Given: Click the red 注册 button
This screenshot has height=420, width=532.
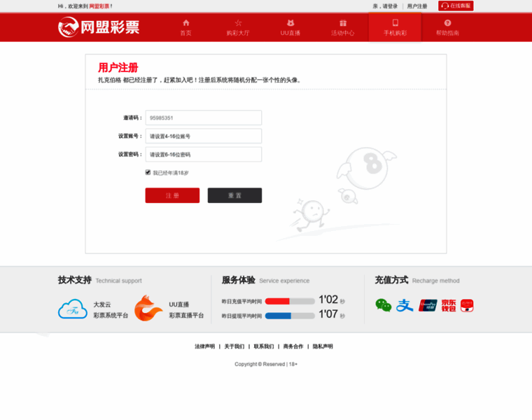Looking at the screenshot, I should [172, 195].
